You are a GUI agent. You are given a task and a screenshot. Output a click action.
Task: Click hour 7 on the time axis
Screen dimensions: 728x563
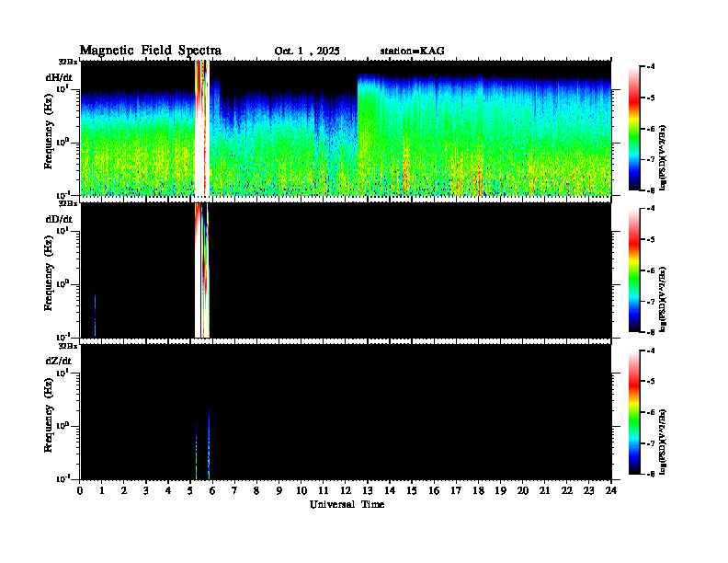point(234,491)
